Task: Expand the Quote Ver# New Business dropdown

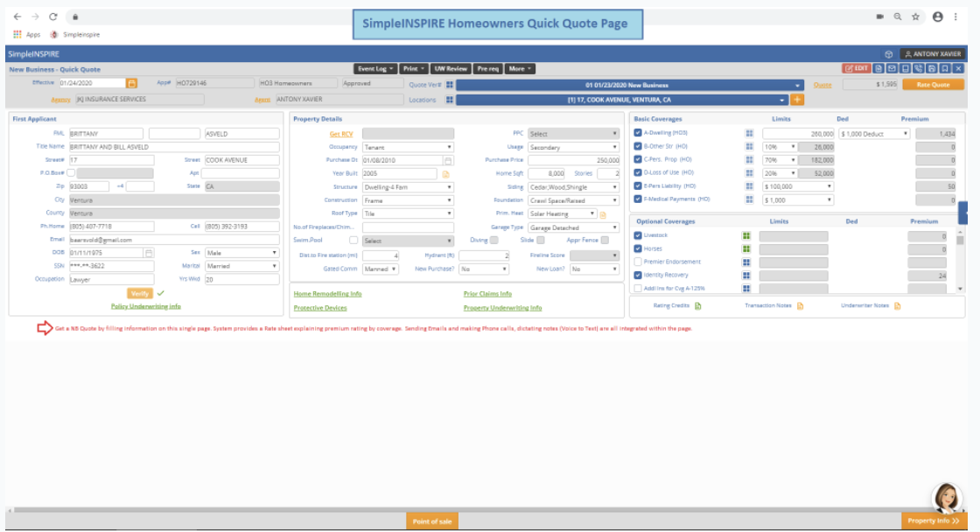Action: tap(629, 85)
